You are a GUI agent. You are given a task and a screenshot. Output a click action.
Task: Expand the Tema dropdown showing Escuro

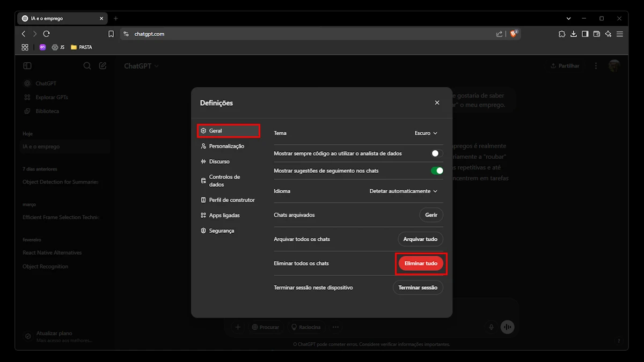[x=426, y=133]
